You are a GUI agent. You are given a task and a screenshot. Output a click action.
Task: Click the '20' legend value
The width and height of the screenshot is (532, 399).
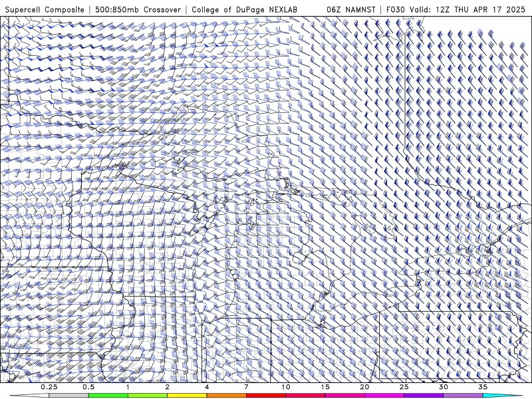tap(364, 387)
